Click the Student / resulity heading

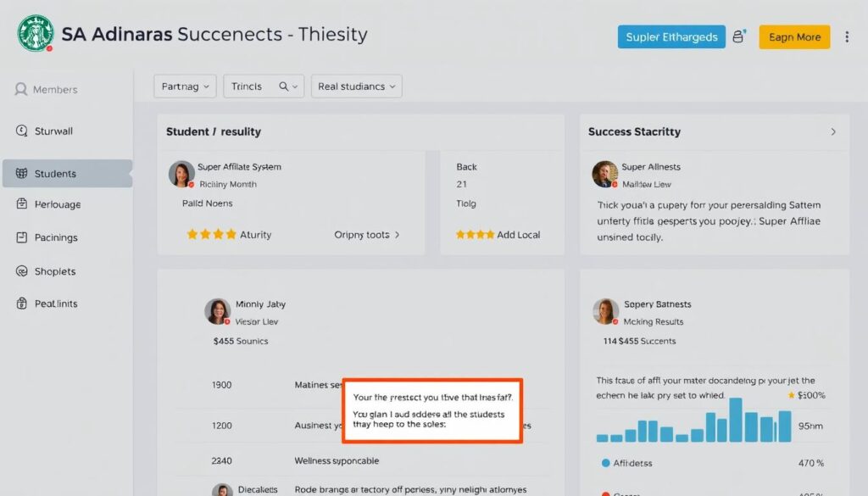213,131
